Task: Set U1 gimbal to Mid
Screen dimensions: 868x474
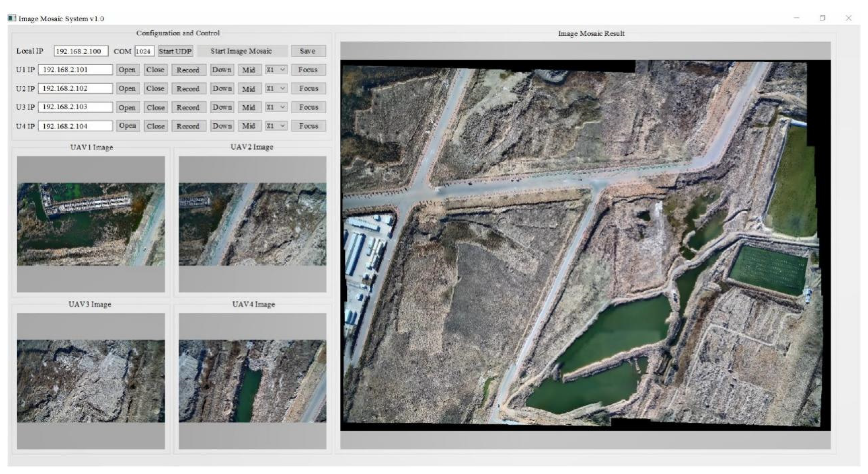Action: click(x=249, y=70)
